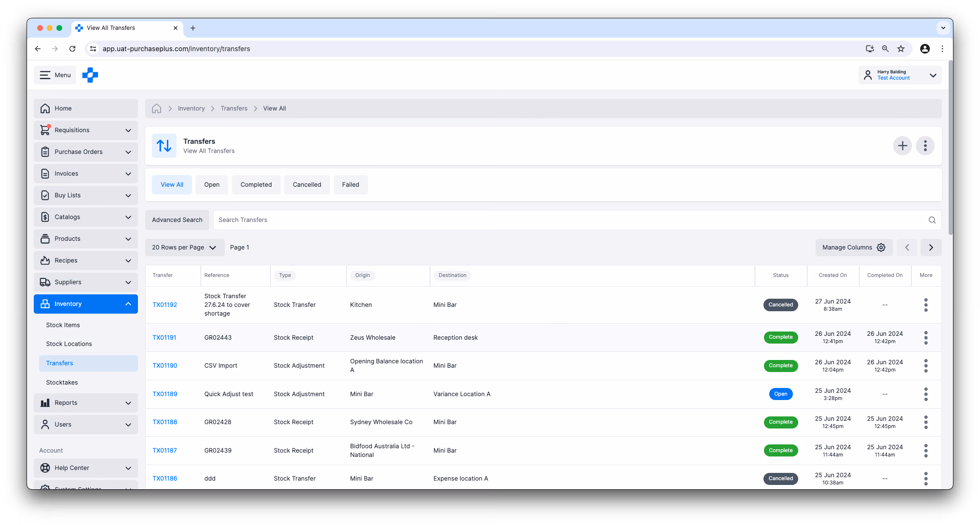Open the 20 Rows per Page dropdown
Viewport: 980px width, 525px height.
(185, 248)
